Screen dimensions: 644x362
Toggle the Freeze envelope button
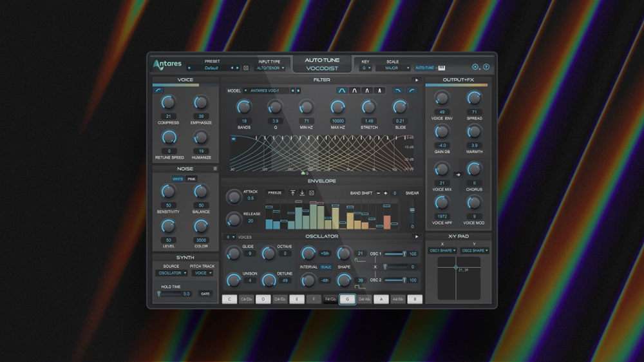click(x=275, y=193)
